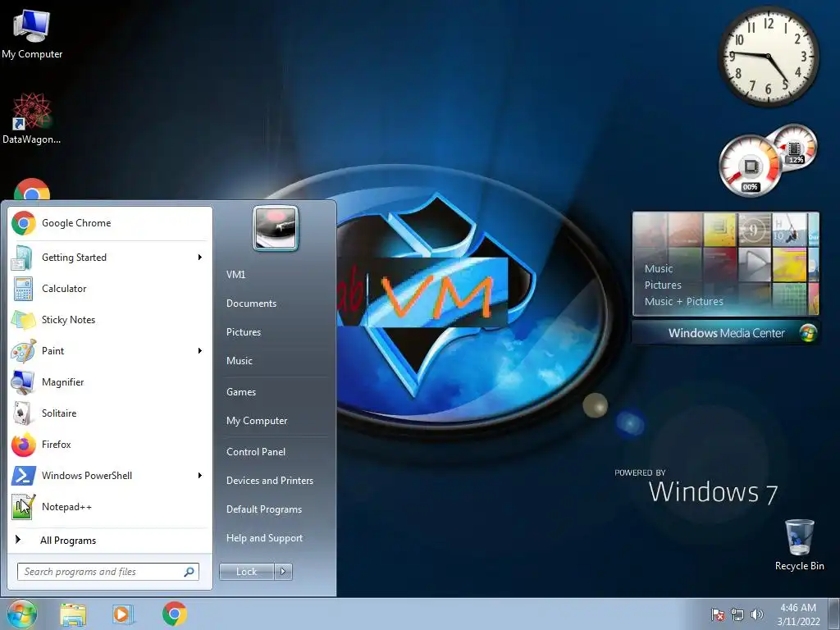Open My Computer in Start menu right pane
The width and height of the screenshot is (840, 630).
(257, 421)
